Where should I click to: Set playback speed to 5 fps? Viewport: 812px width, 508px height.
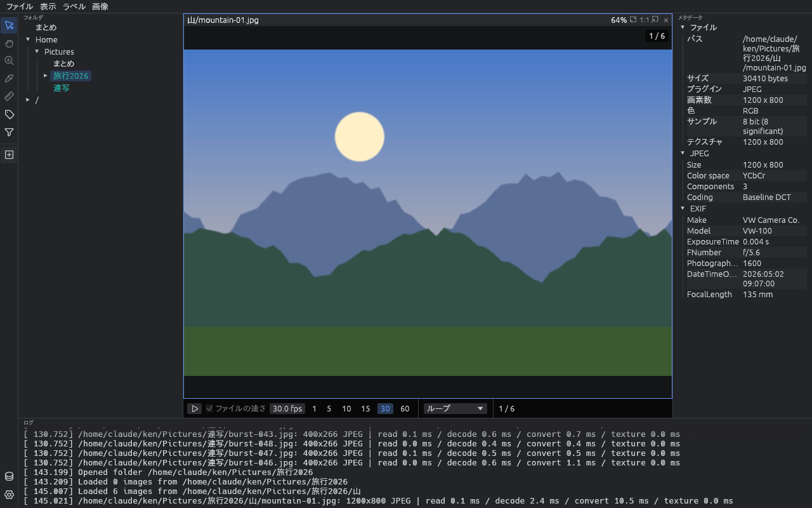coord(329,409)
